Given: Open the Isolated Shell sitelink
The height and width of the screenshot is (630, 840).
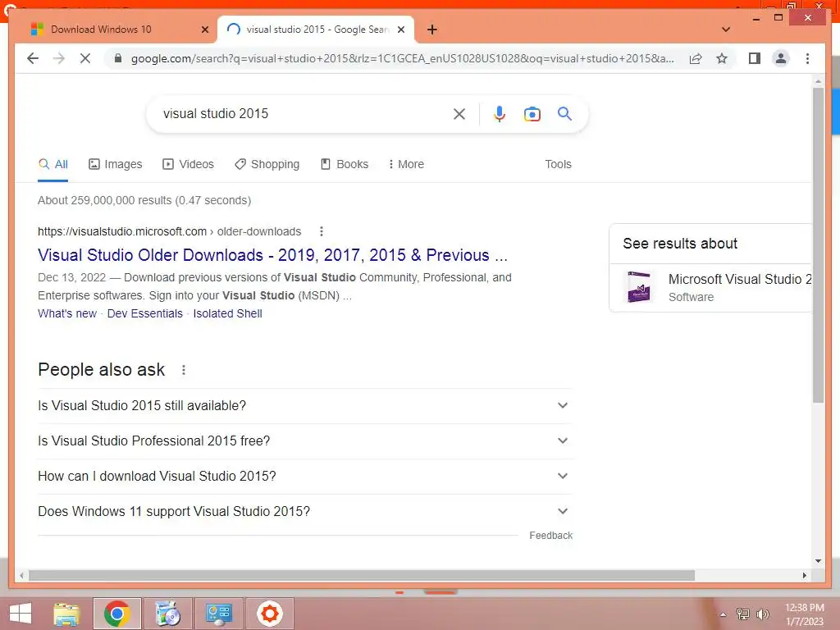Looking at the screenshot, I should (x=228, y=313).
